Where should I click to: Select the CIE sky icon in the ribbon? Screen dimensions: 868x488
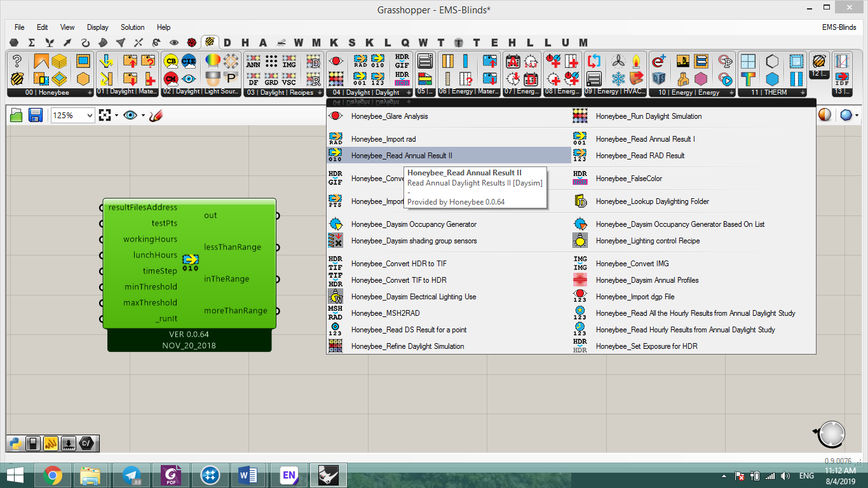click(x=189, y=62)
